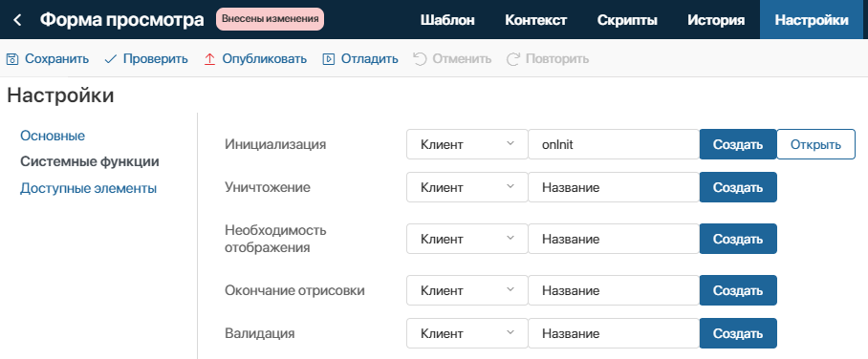
Task: Expand the Валидация Клиент dropdown
Action: coord(467,333)
